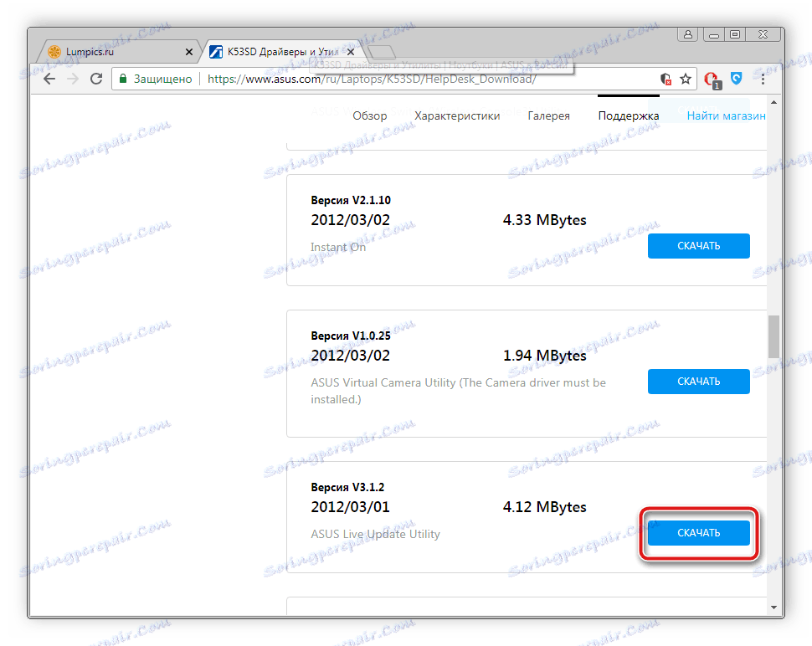Image resolution: width=812 pixels, height=646 pixels.
Task: Open the Галерея section
Action: (548, 115)
